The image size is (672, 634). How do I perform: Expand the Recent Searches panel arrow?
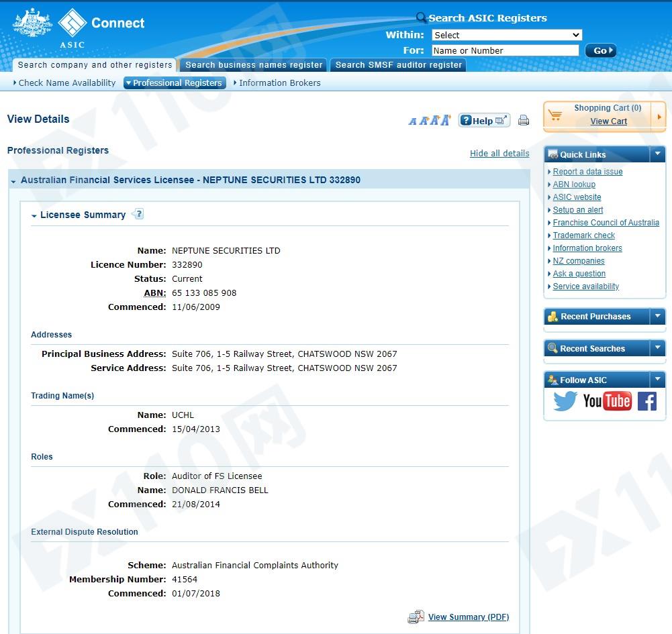click(657, 348)
